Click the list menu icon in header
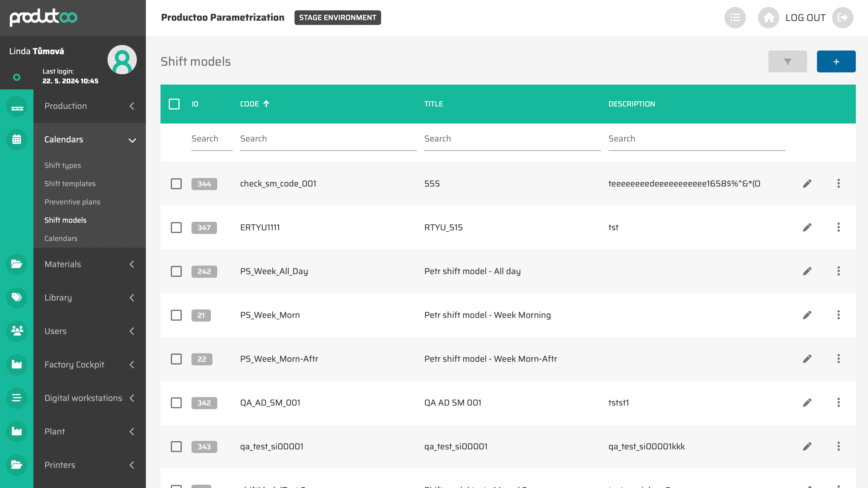This screenshot has width=868, height=488. pos(735,18)
